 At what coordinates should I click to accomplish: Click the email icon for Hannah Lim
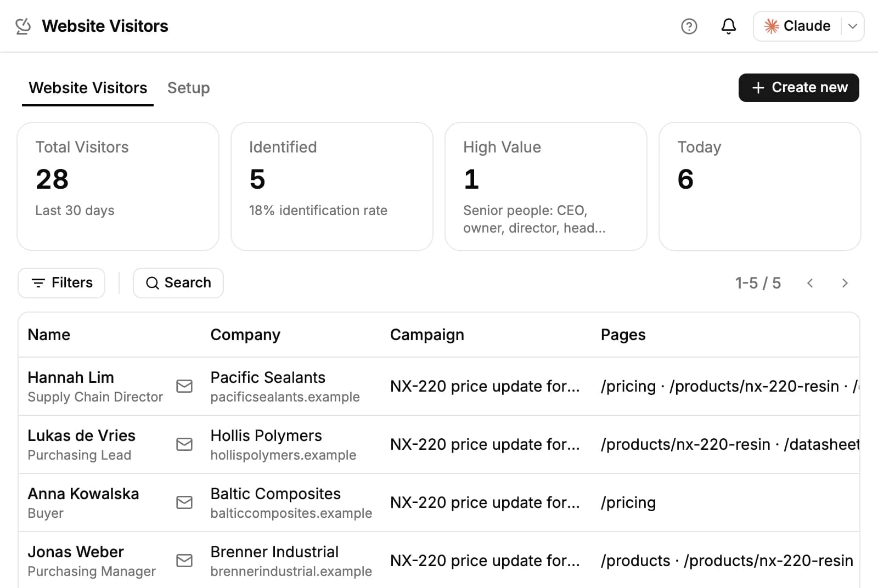184,386
